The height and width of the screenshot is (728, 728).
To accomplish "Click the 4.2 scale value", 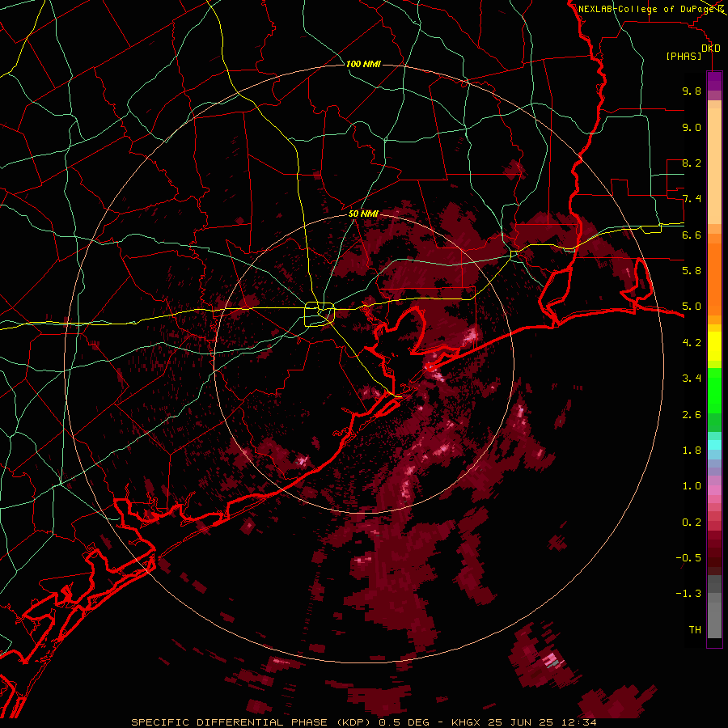I will pyautogui.click(x=692, y=343).
